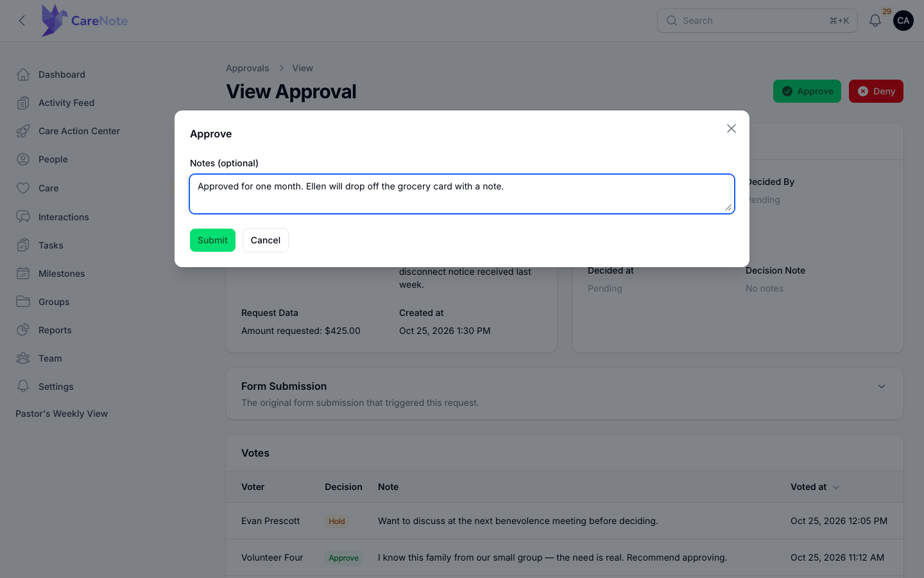This screenshot has width=924, height=578.
Task: Click the back arrow icon in header
Action: pos(22,21)
